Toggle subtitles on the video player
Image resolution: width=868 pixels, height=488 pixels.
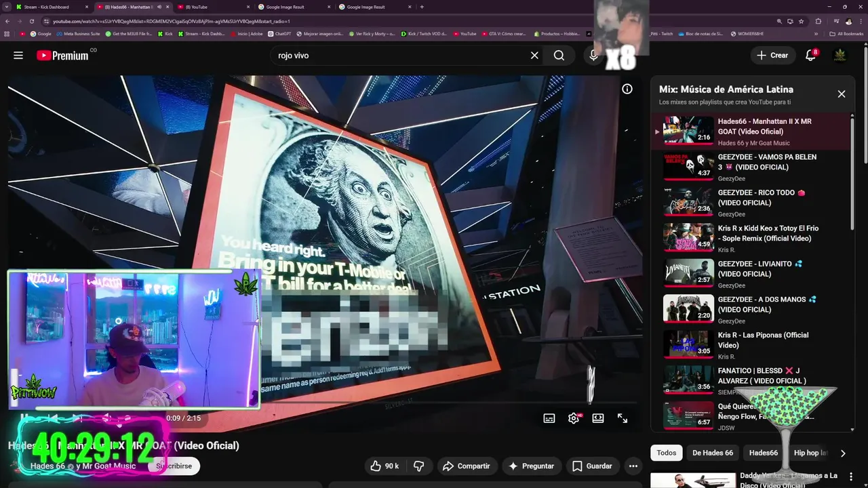click(x=549, y=418)
